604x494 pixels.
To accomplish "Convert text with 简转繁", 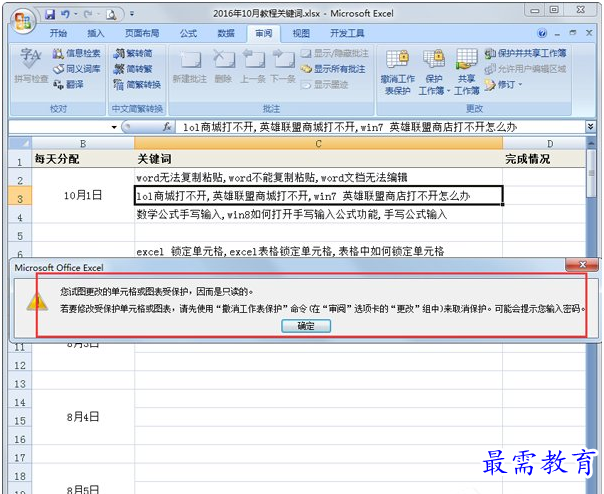I will (133, 69).
